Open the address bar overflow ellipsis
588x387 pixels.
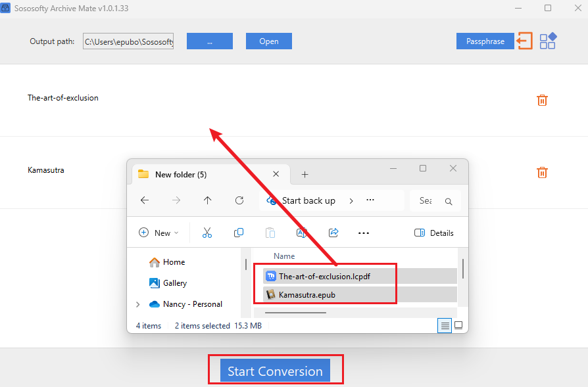(x=370, y=200)
